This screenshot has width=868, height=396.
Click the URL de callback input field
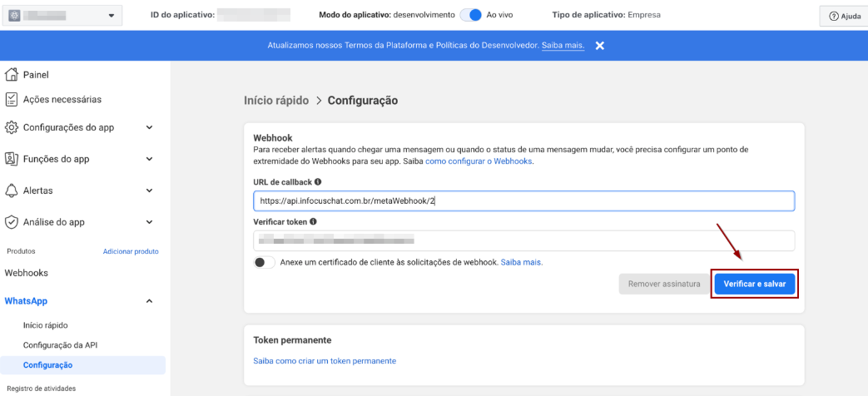523,201
